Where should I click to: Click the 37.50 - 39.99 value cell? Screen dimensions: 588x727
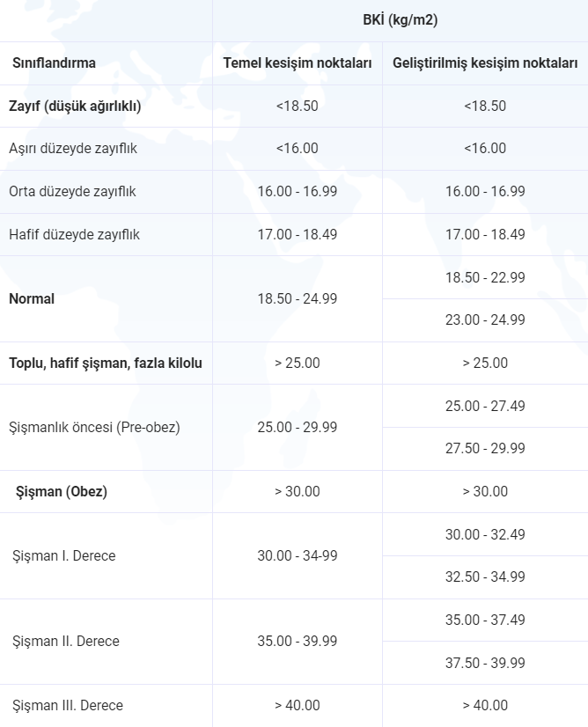[485, 663]
